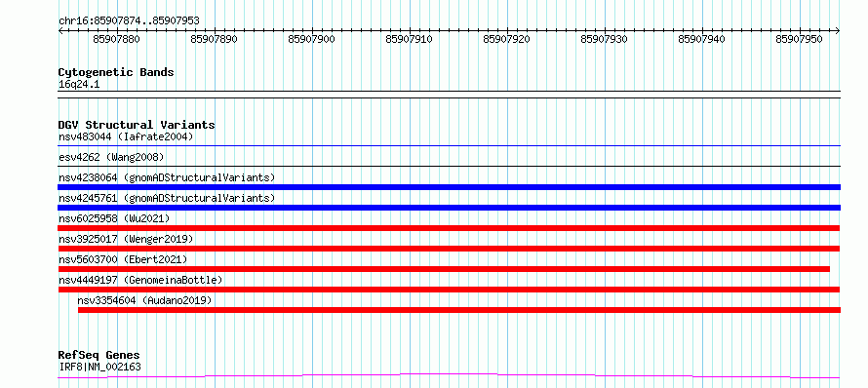Click the 16q24.1 cytogenetic band label
The width and height of the screenshot is (868, 388).
pyautogui.click(x=79, y=85)
